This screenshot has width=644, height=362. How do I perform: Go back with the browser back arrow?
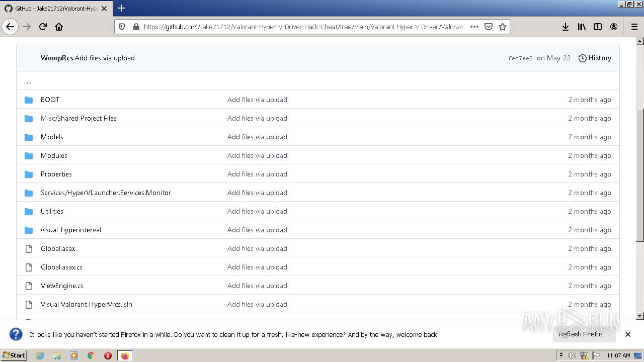[10, 27]
